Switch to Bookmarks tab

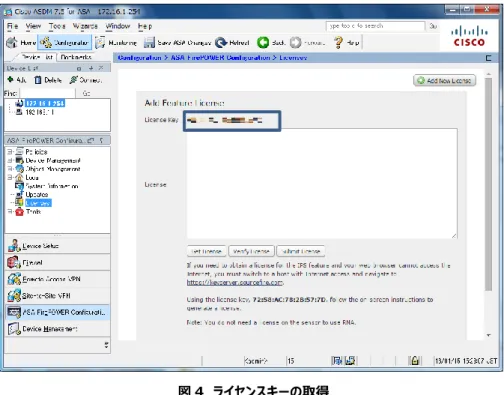pyautogui.click(x=76, y=57)
